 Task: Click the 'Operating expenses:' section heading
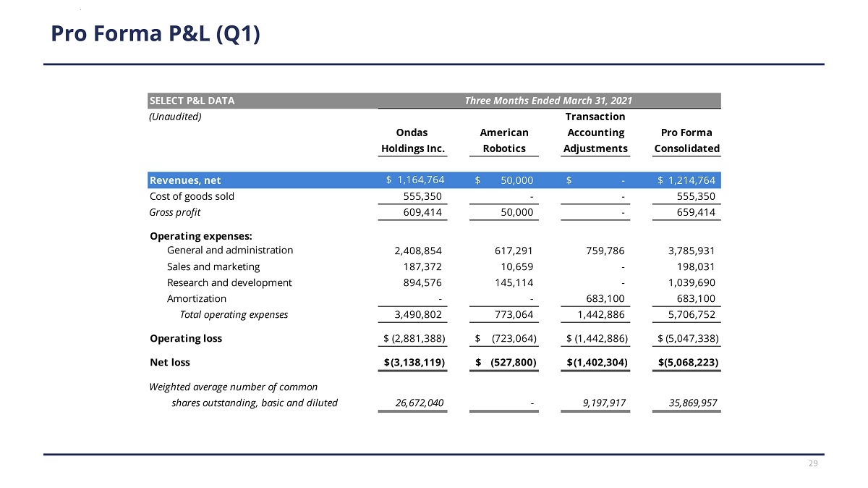tap(190, 236)
